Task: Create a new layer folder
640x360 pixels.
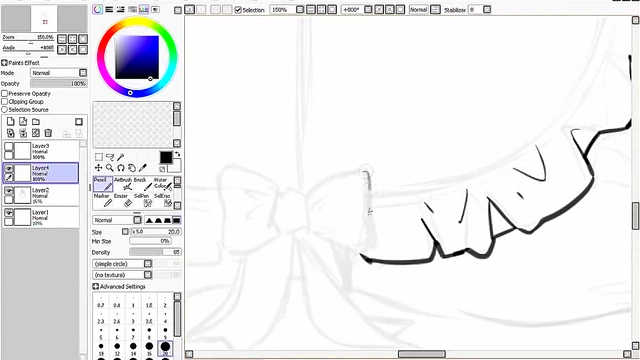Action: point(36,122)
